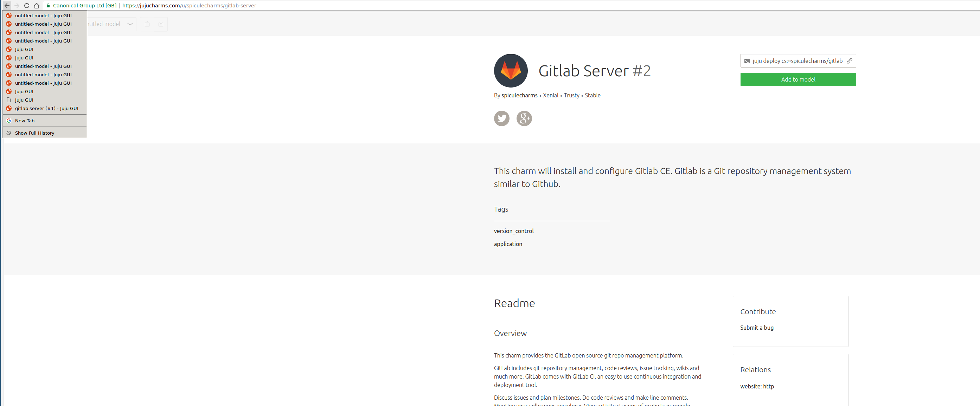The height and width of the screenshot is (406, 980).
Task: Click the Contribute panel heading
Action: (757, 312)
